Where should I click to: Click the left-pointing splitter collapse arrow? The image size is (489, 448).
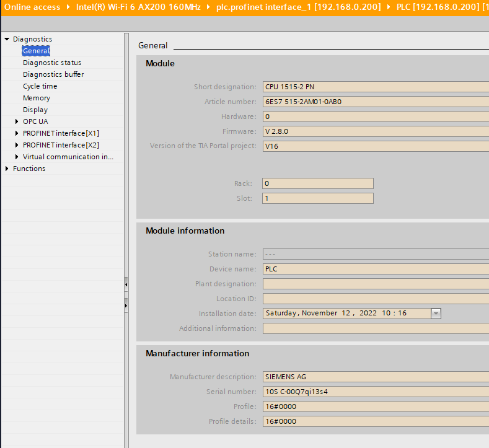126,285
